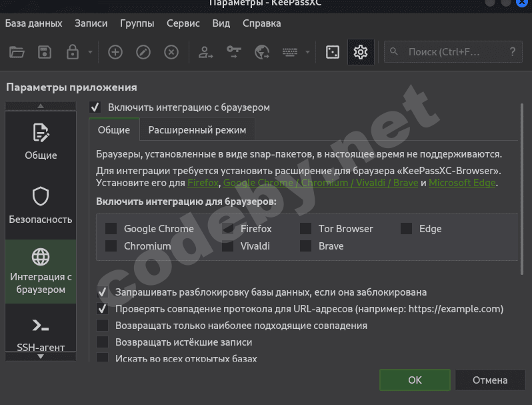The image size is (532, 405).
Task: Open the Справка menu
Action: [261, 23]
